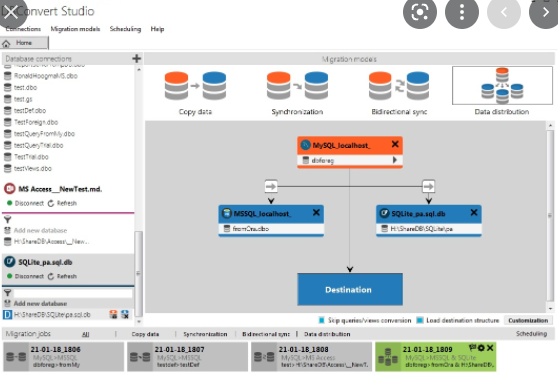Screen dimensions: 558x385
Task: Pick the Bidirectional sync model icon
Action: click(x=399, y=86)
